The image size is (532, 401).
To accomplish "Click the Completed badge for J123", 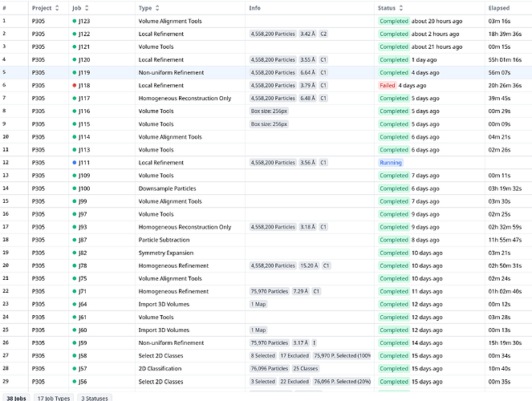I will tap(394, 21).
